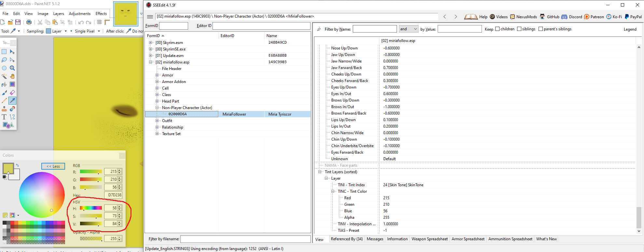Reset colors to black and white

[5, 177]
